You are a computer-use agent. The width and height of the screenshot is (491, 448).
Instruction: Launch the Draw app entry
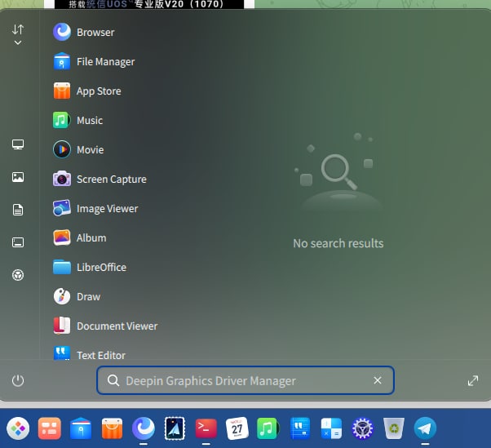pyautogui.click(x=77, y=297)
